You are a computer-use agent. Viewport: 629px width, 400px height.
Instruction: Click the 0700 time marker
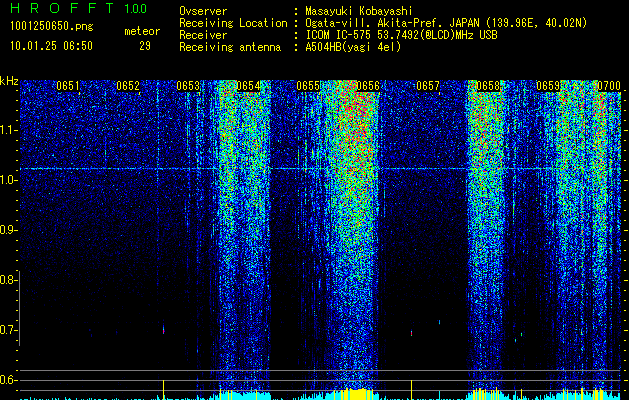609,86
